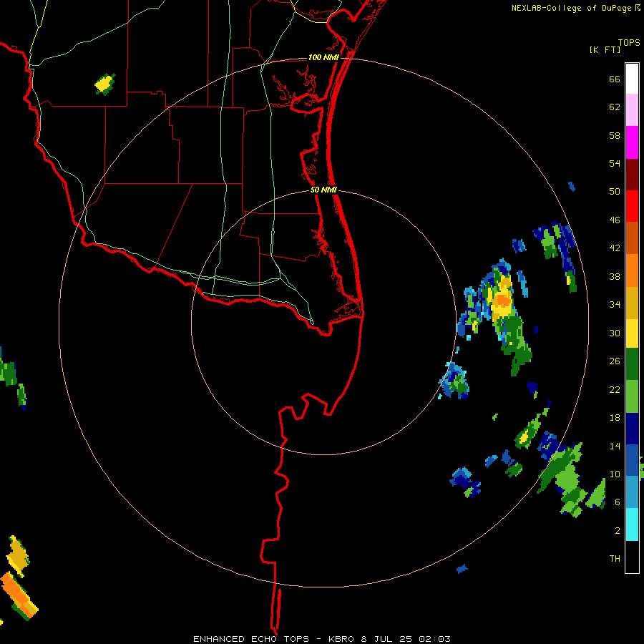The height and width of the screenshot is (644, 644).
Task: Click the 62 legend value
Action: coord(615,107)
